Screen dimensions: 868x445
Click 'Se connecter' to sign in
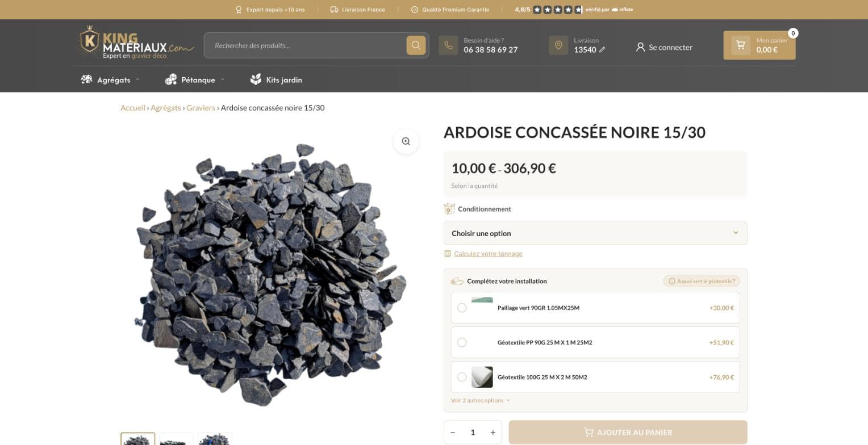tap(670, 47)
